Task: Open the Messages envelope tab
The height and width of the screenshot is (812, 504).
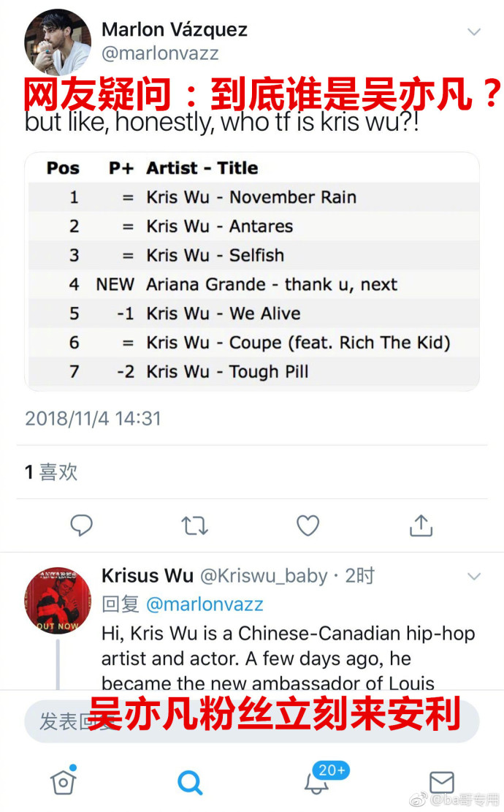Action: (441, 781)
